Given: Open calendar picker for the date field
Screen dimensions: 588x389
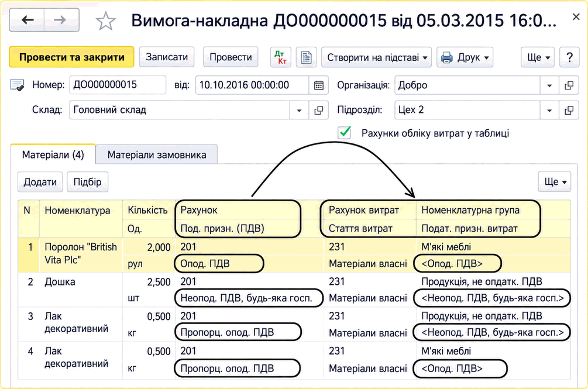Looking at the screenshot, I should (x=318, y=85).
